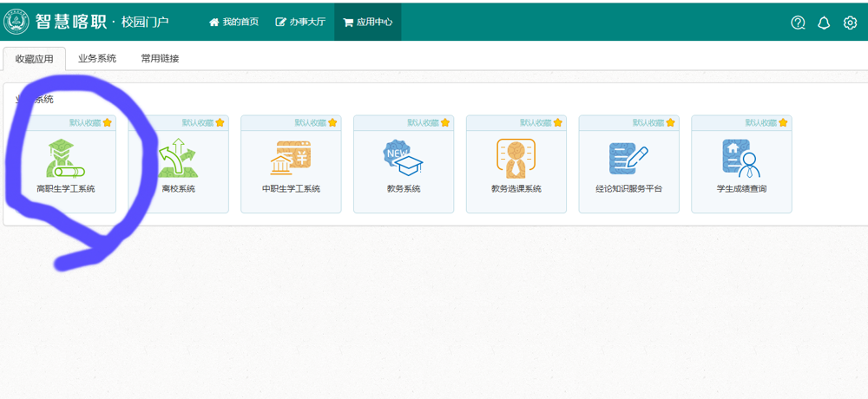Go to 我的首页 in top navigation
The width and height of the screenshot is (868, 399).
pos(233,22)
